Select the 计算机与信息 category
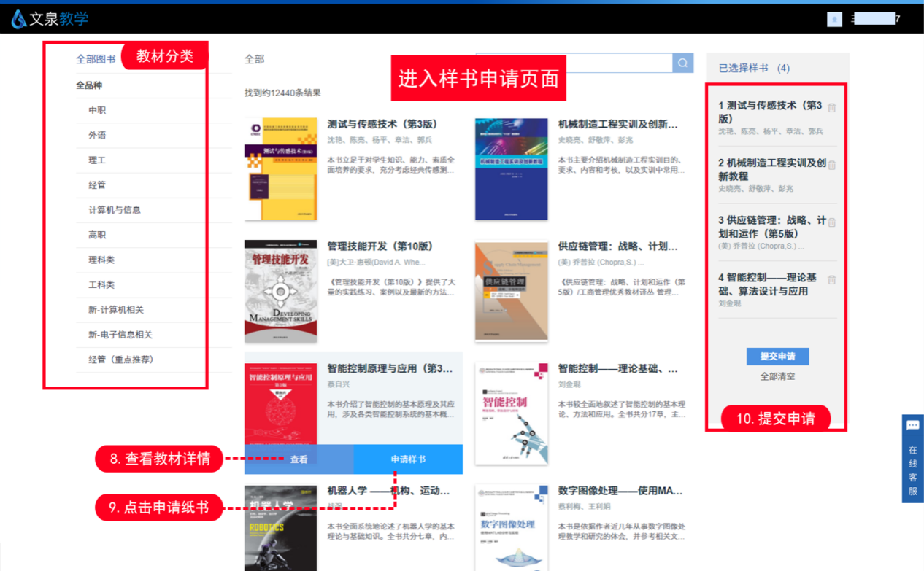924x571 pixels. click(115, 210)
